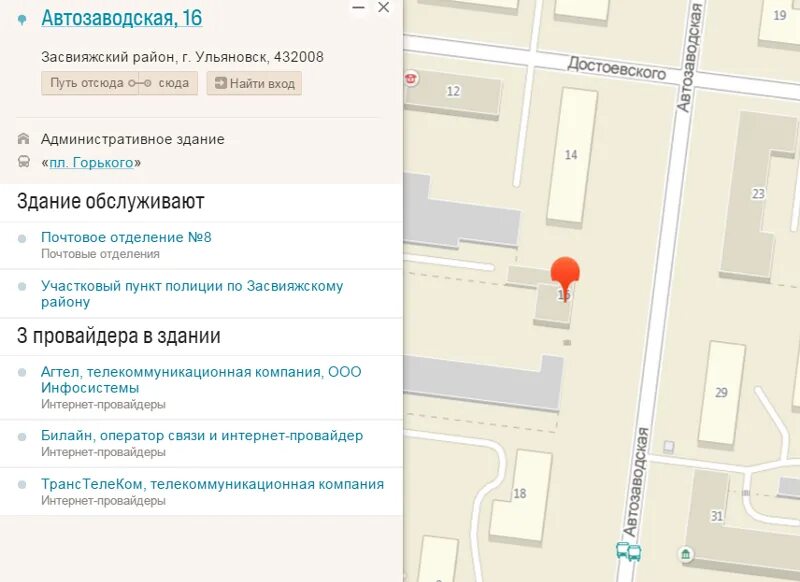Click Найти вход button

click(x=254, y=83)
